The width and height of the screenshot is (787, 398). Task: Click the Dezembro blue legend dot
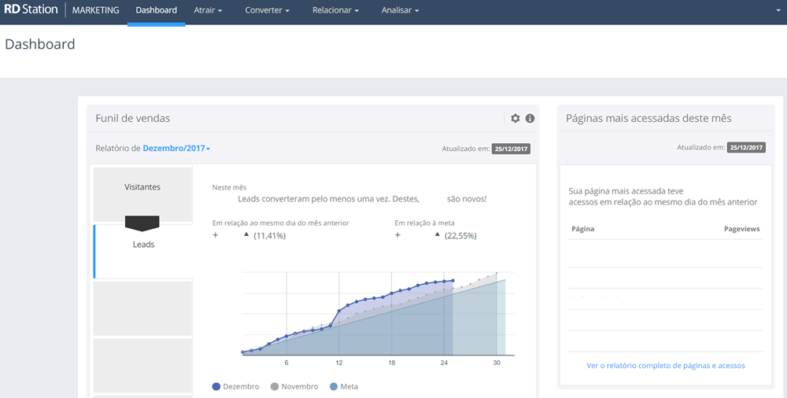(x=216, y=386)
